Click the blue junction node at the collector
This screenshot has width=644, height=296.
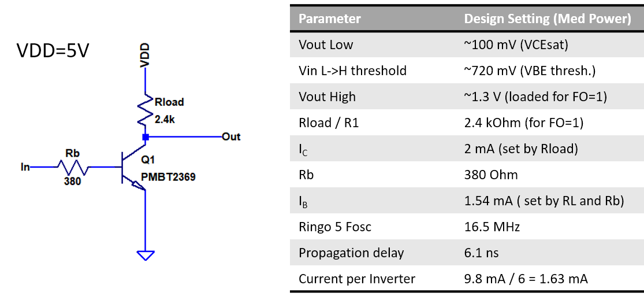pyautogui.click(x=146, y=137)
